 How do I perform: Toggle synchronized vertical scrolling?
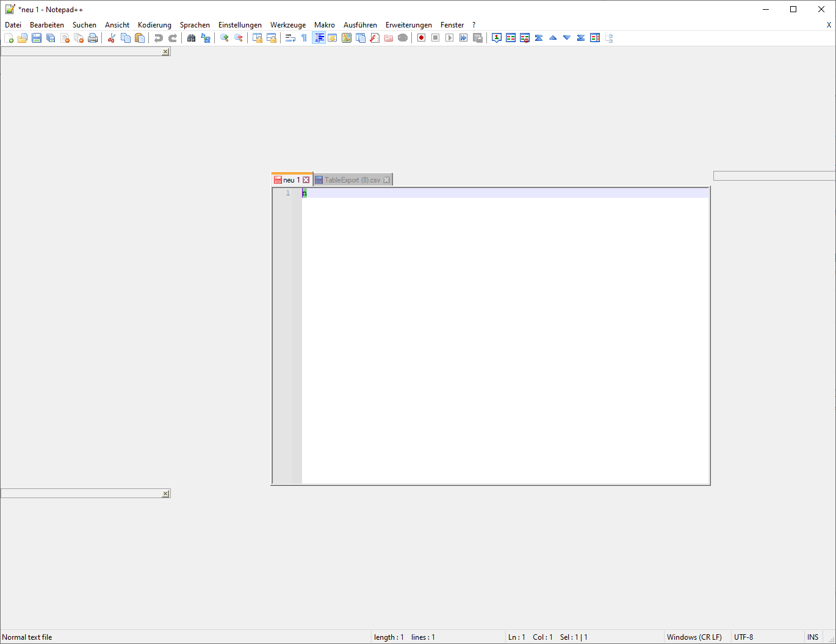coord(258,38)
